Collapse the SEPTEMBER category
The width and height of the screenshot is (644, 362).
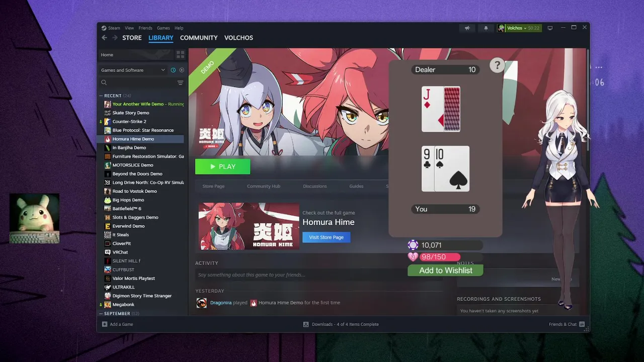point(102,313)
